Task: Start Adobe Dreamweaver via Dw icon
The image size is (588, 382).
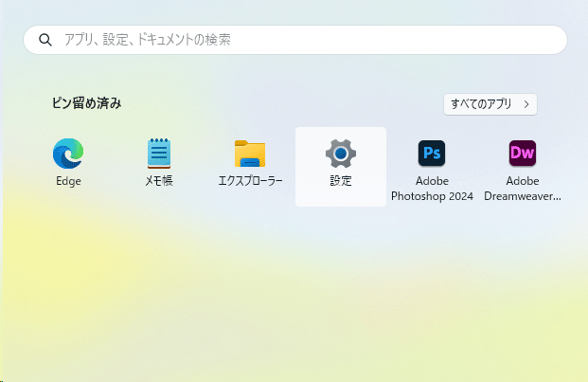Action: pos(522,153)
